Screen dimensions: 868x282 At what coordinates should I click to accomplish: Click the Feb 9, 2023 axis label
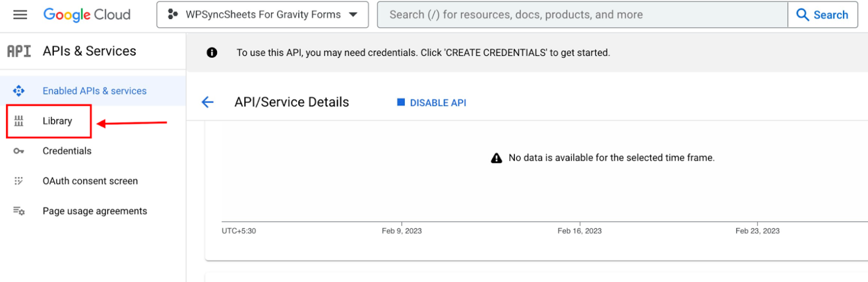click(x=401, y=230)
